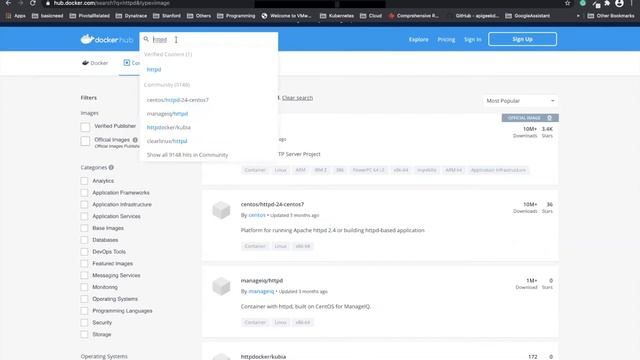Open the Welcome to VMw... bookmark

point(286,16)
